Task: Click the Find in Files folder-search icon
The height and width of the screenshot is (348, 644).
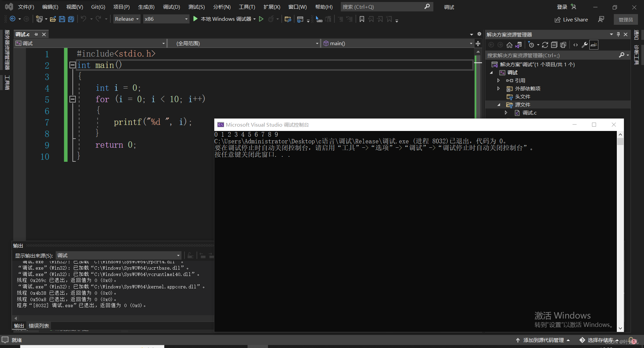Action: pyautogui.click(x=287, y=19)
